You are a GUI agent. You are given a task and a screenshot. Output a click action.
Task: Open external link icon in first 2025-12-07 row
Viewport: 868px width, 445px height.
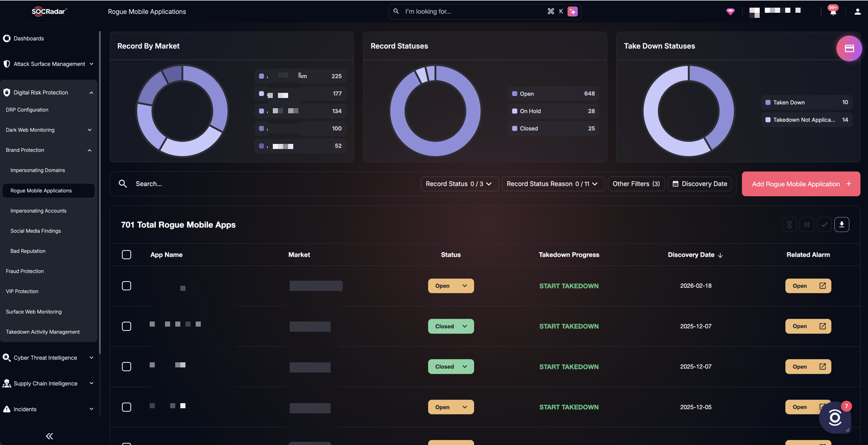pos(823,326)
